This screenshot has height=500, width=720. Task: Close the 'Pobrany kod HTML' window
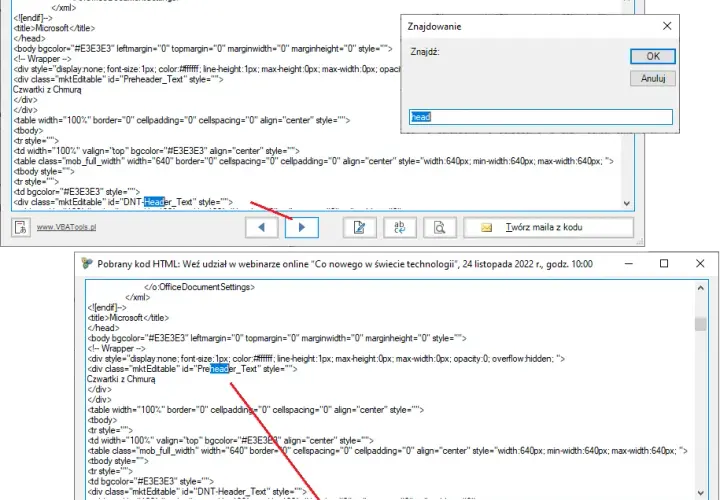click(700, 264)
